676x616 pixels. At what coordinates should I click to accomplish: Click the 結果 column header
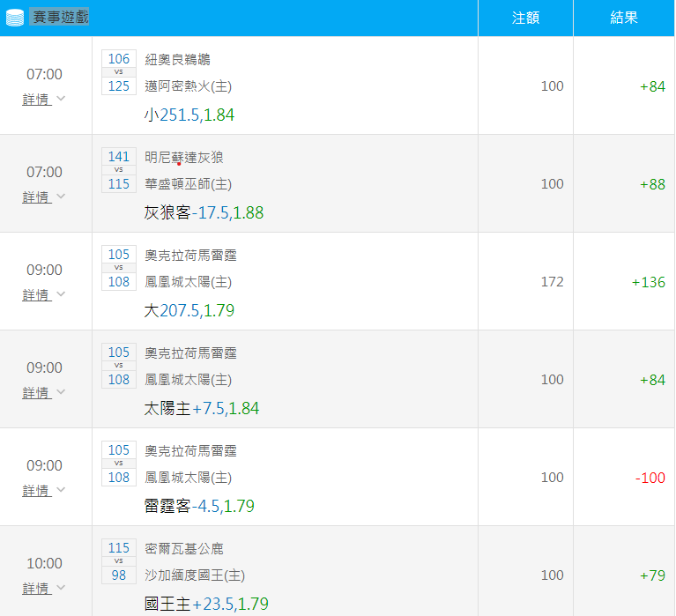click(624, 18)
